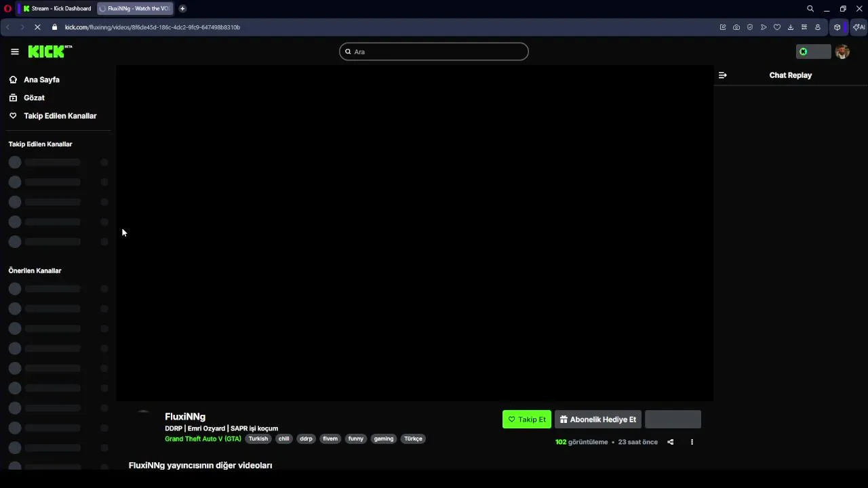Open the Opera AI assistant button
Image resolution: width=868 pixels, height=488 pixels.
coord(859,27)
